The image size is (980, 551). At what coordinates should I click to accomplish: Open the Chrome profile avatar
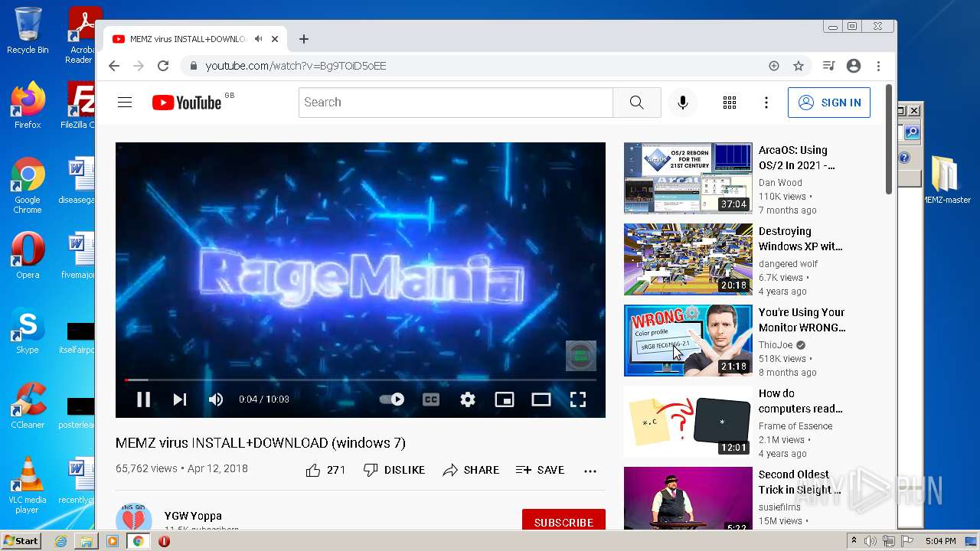click(x=854, y=66)
